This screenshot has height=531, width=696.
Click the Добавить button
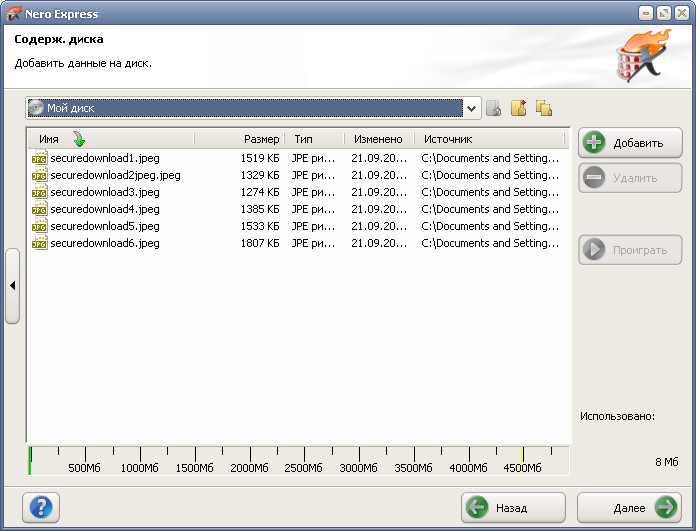pos(630,143)
